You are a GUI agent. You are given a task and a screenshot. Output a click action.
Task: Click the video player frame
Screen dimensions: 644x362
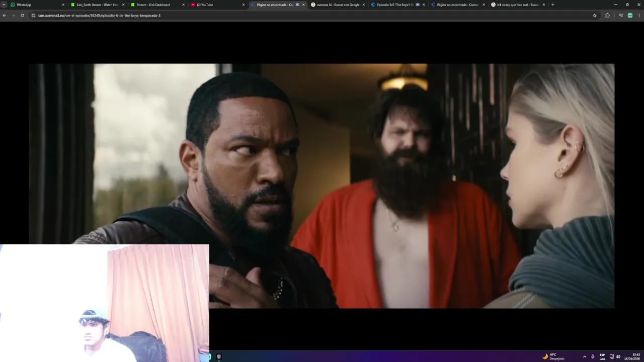pyautogui.click(x=321, y=186)
